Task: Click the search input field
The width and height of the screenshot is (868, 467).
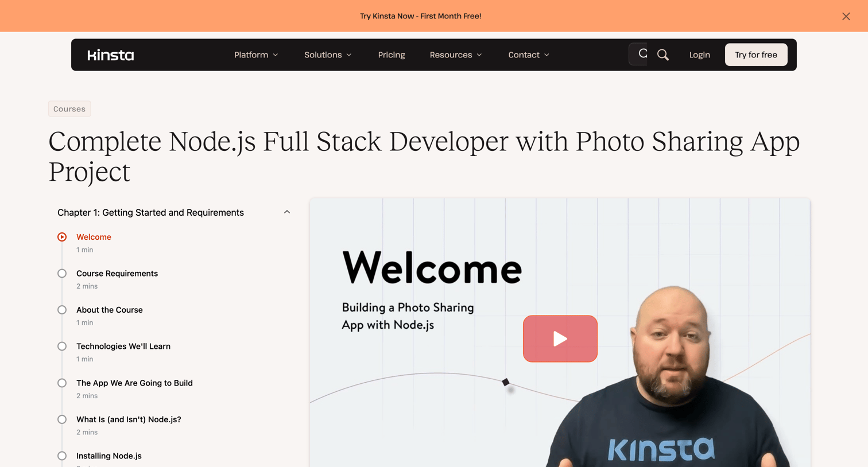Action: 638,54
